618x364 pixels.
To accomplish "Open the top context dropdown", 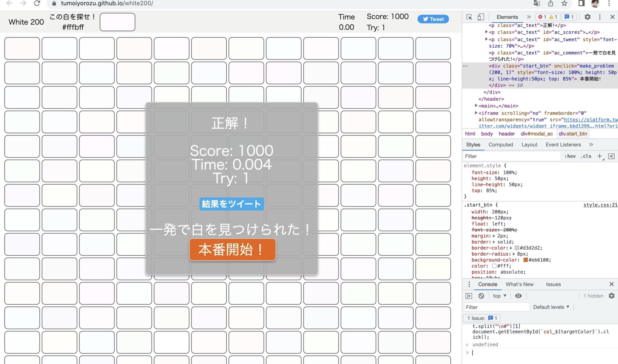I will click(x=499, y=296).
